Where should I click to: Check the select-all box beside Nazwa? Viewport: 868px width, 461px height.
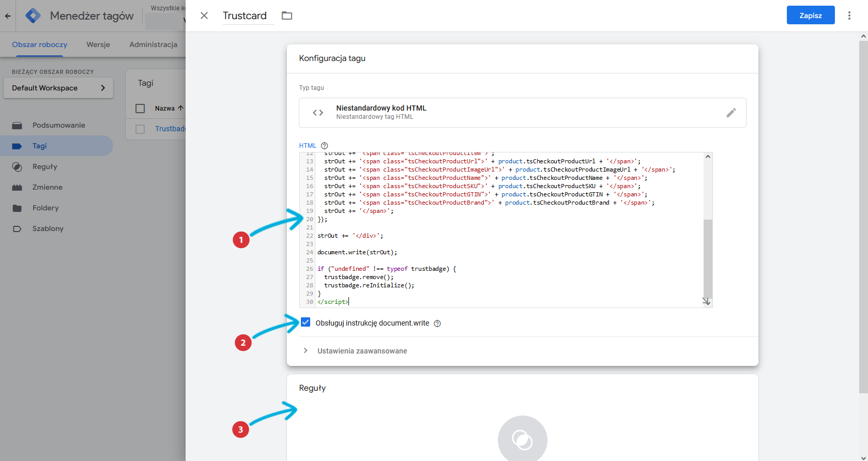140,109
